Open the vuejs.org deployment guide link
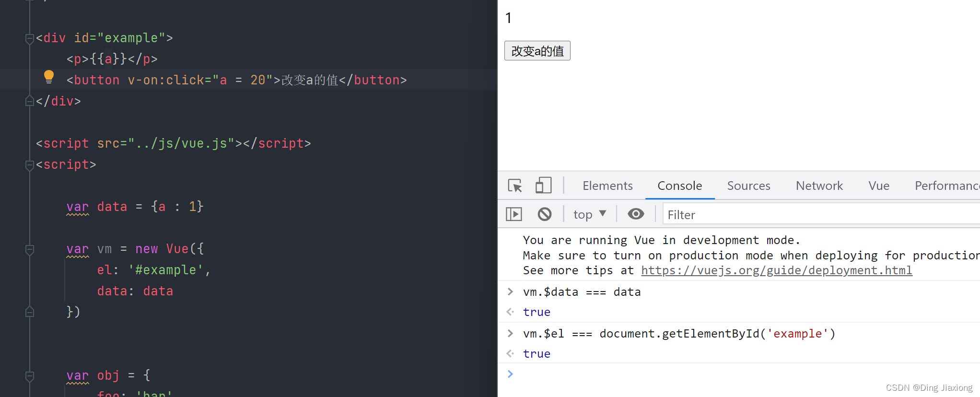 point(777,270)
